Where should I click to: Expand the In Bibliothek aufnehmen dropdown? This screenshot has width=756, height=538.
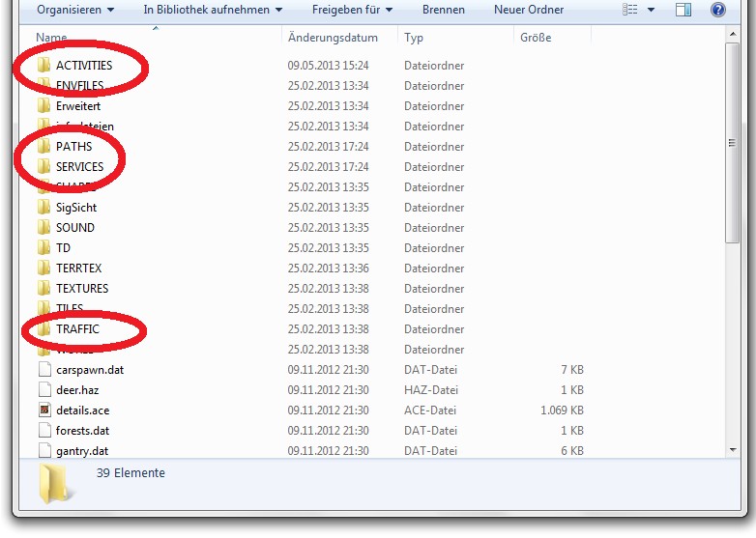(213, 10)
